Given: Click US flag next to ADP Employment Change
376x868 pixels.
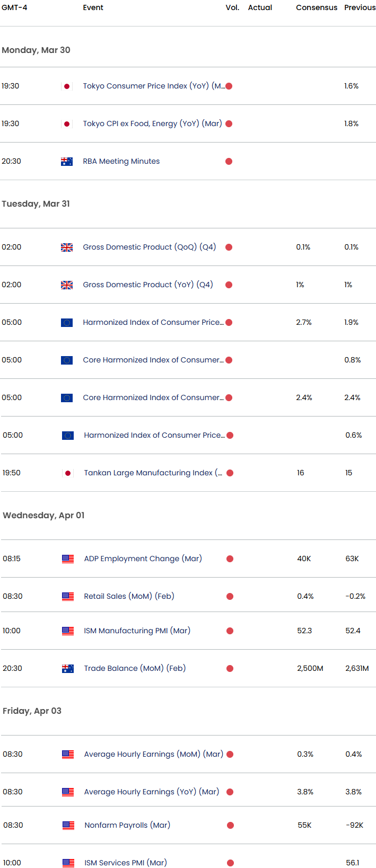Looking at the screenshot, I should click(x=68, y=559).
